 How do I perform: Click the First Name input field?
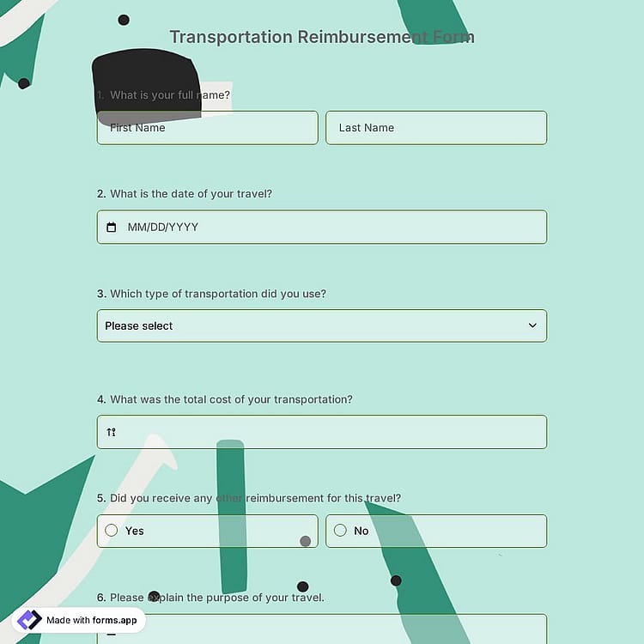[x=208, y=128]
